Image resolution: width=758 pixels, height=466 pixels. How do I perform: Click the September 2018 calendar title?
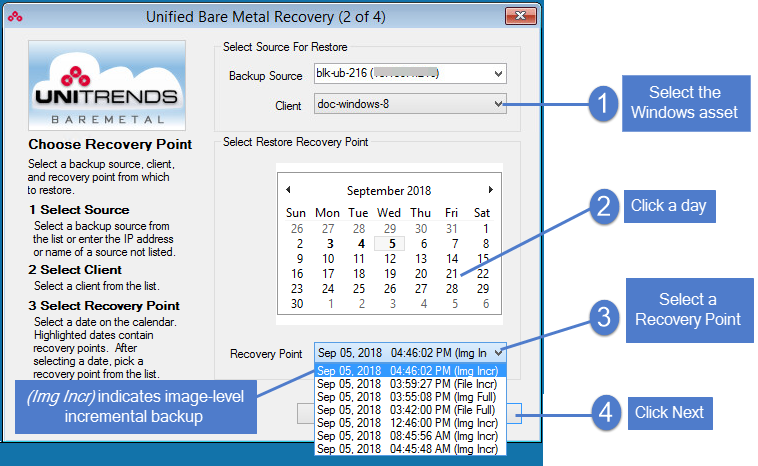click(x=389, y=190)
